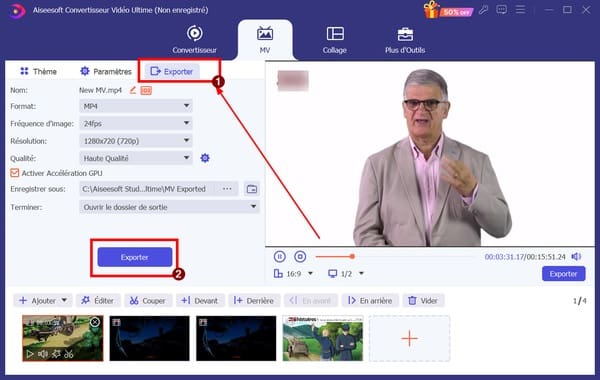Pause the video preview
The image size is (600, 380).
coord(280,256)
